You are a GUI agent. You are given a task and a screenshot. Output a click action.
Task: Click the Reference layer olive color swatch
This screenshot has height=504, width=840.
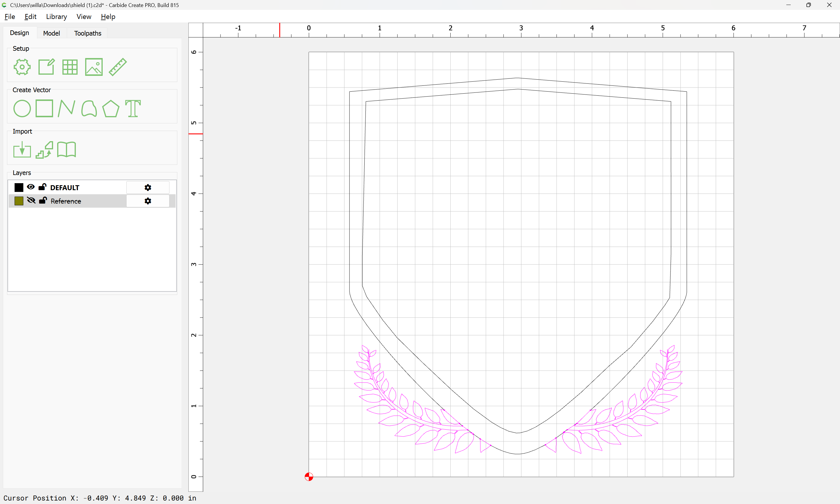tap(19, 201)
